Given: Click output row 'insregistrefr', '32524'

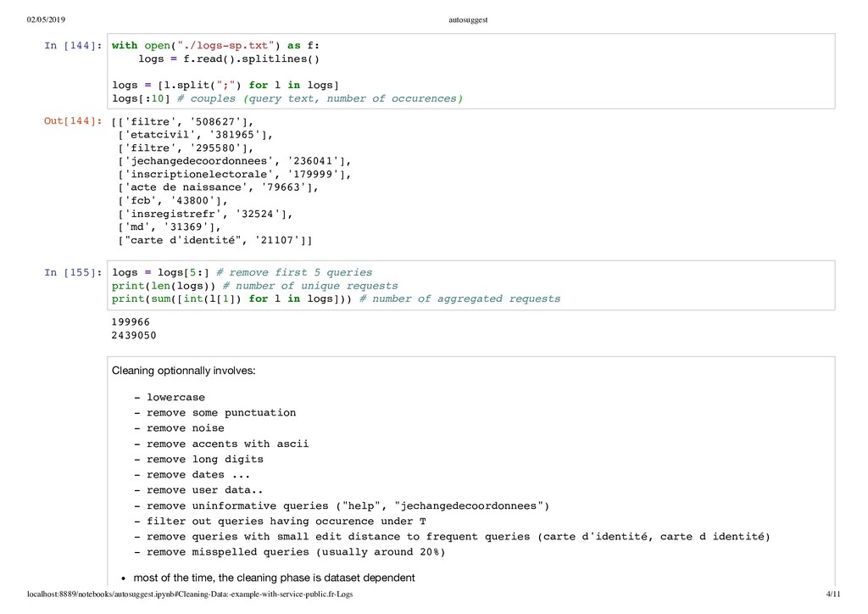Looking at the screenshot, I should (x=205, y=214).
